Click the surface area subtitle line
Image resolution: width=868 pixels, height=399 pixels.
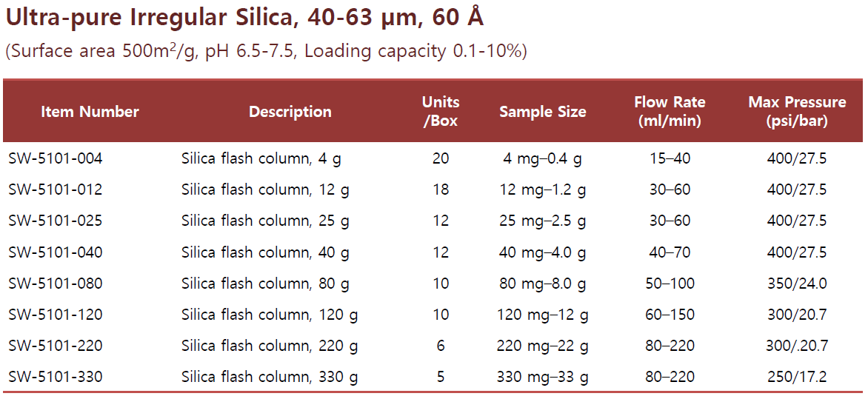266,51
